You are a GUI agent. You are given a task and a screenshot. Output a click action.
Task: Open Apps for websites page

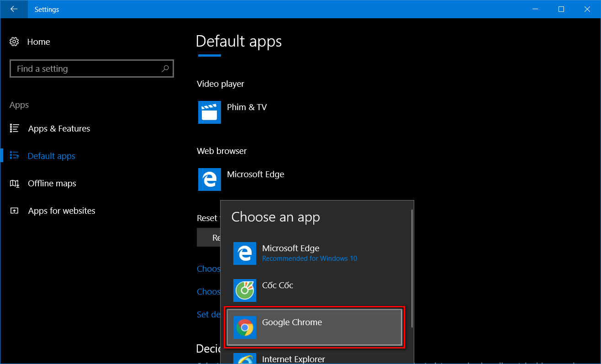tap(62, 211)
